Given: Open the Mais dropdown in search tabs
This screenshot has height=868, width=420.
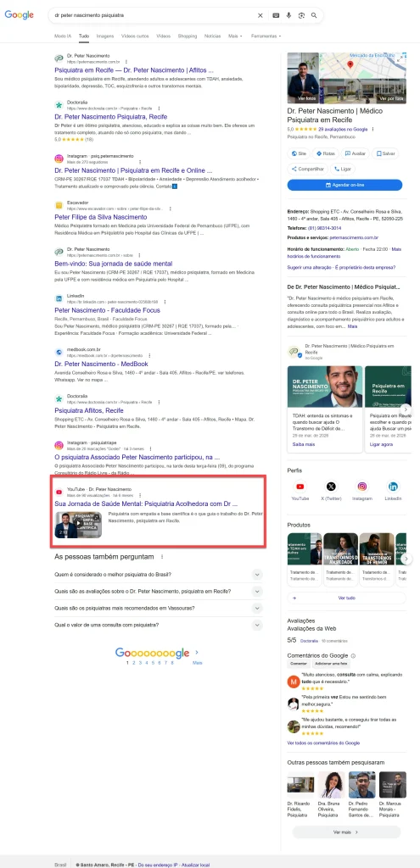Looking at the screenshot, I should tap(235, 36).
